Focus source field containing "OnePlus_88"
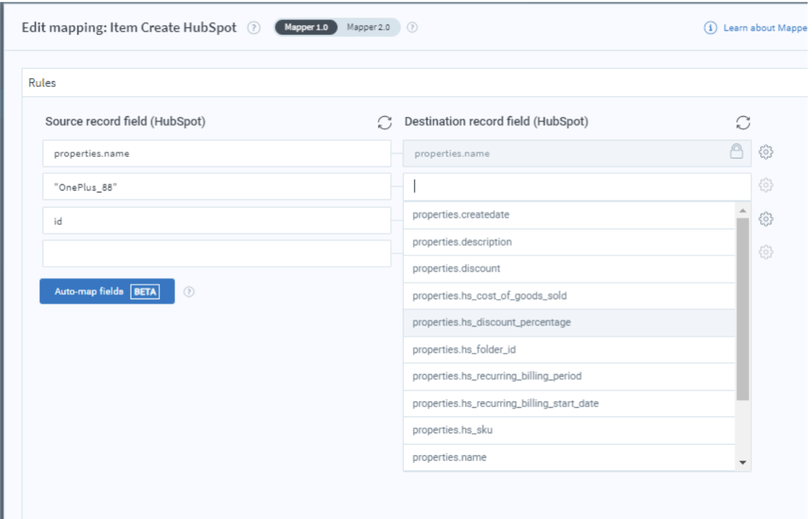Screen dimensions: 812x519 click(217, 187)
